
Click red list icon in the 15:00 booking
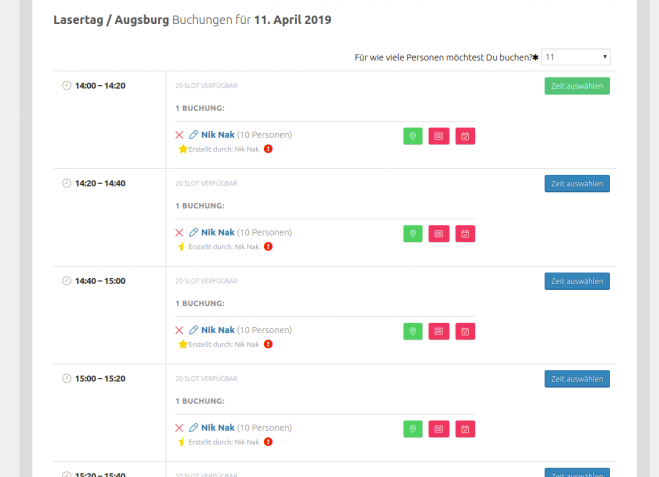(x=439, y=428)
